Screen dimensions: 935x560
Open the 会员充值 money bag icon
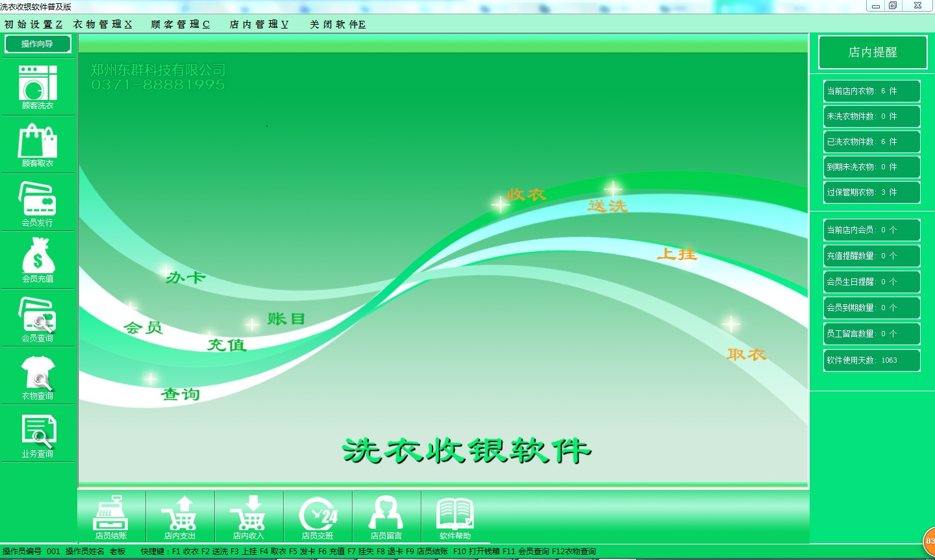pyautogui.click(x=38, y=260)
